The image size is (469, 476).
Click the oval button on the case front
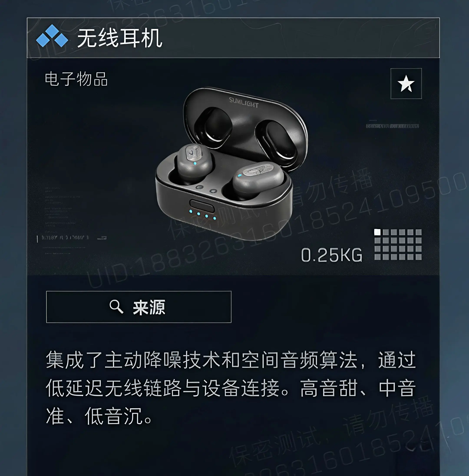pos(201,206)
